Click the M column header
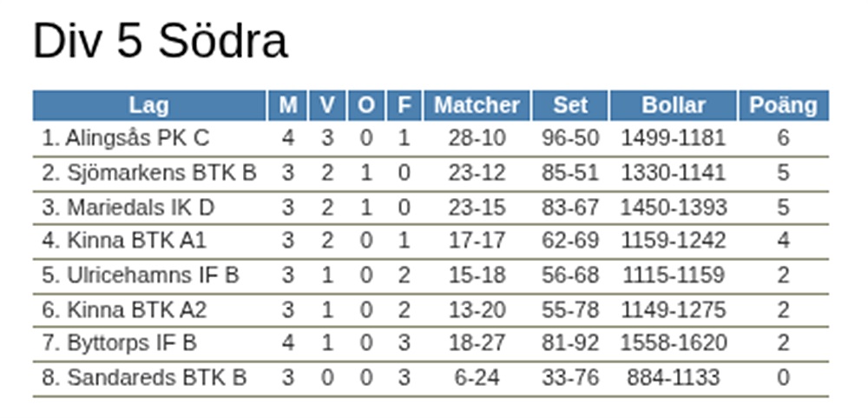Screen dimensions: 868x418 tap(287, 105)
